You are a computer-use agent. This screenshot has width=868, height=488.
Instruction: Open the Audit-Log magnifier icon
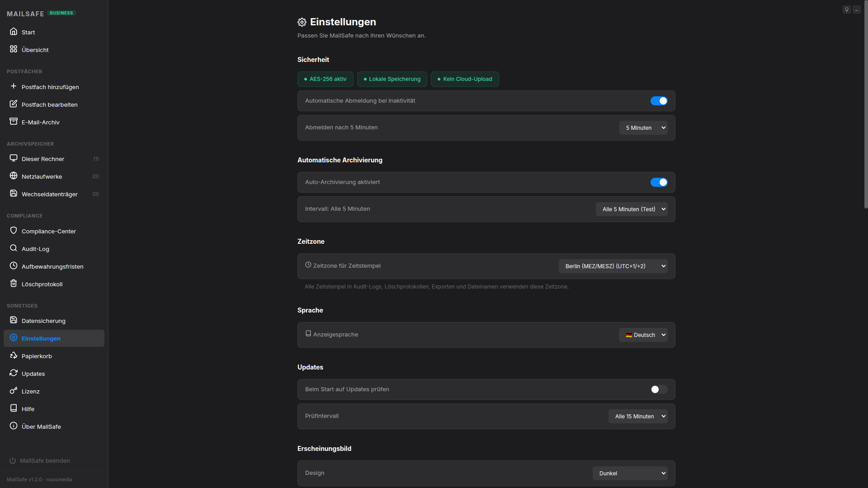coord(14,248)
